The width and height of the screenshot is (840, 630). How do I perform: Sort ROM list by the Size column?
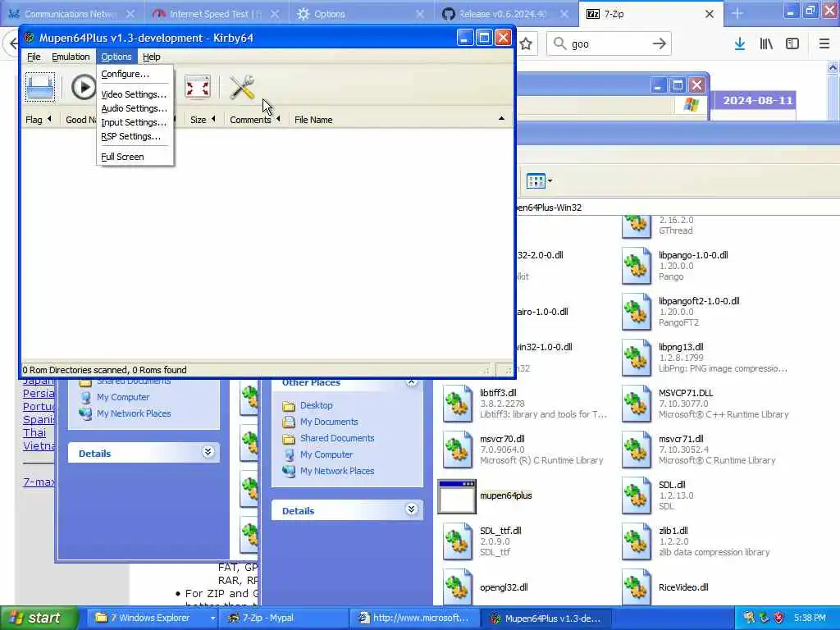coord(203,120)
